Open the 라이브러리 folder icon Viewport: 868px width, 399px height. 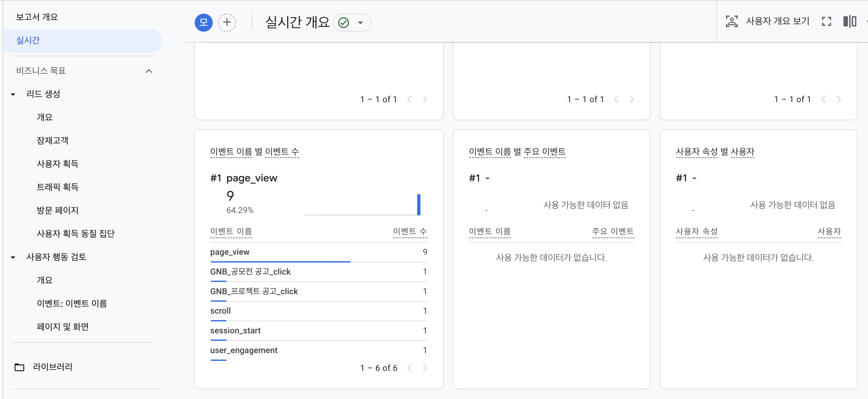tap(19, 367)
